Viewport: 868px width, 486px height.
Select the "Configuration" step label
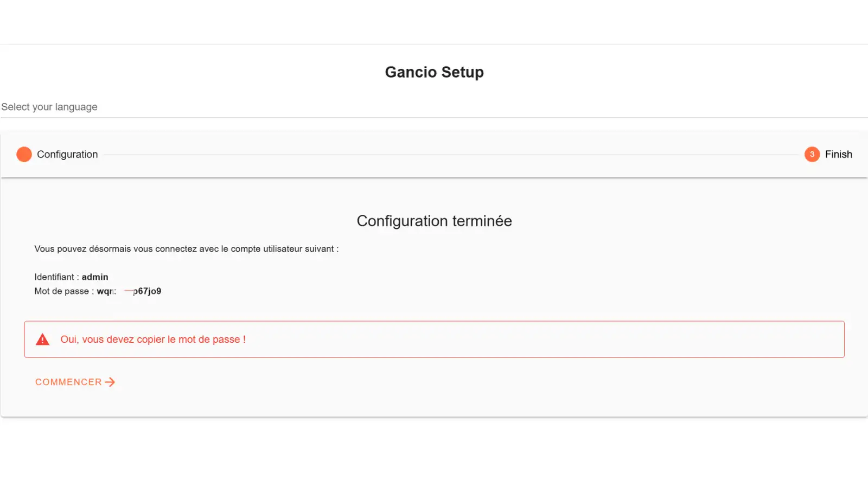coord(67,155)
